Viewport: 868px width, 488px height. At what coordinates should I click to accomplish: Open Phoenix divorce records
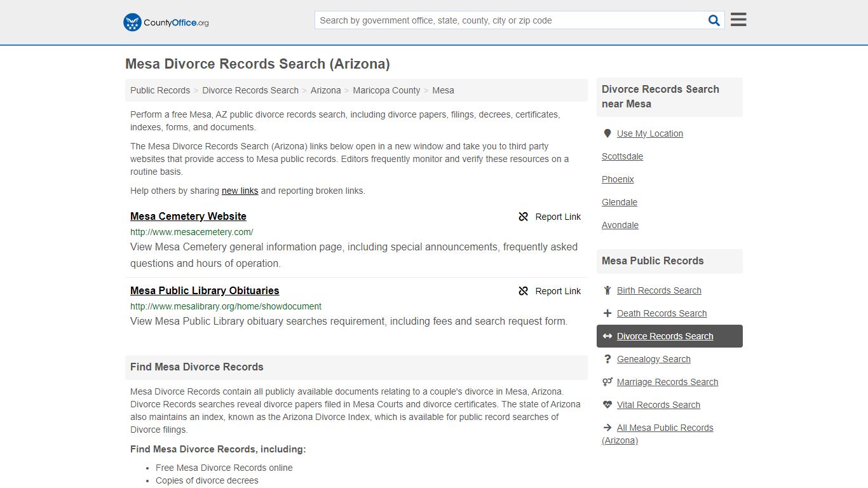point(618,179)
